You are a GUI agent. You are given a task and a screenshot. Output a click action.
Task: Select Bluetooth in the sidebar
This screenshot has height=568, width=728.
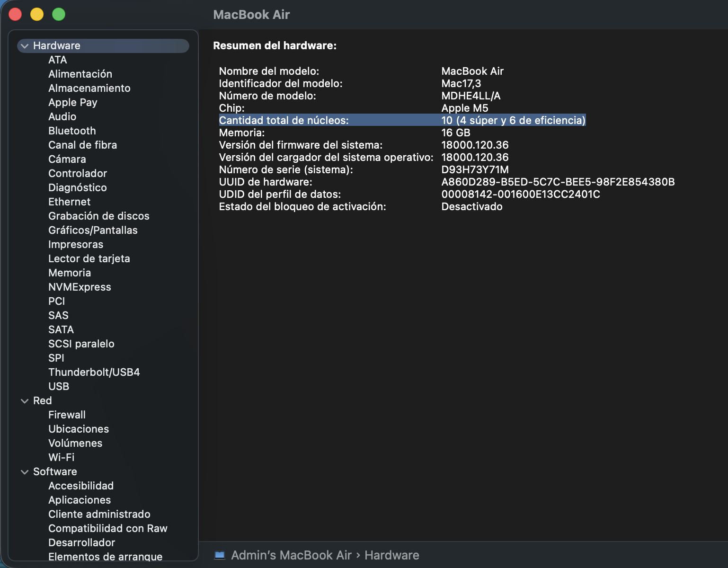pos(72,131)
